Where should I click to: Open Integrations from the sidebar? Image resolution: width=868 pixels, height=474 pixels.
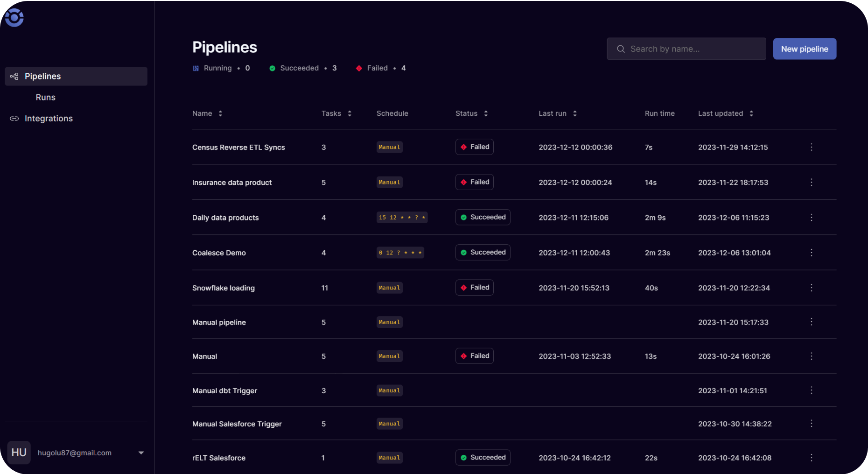point(49,119)
